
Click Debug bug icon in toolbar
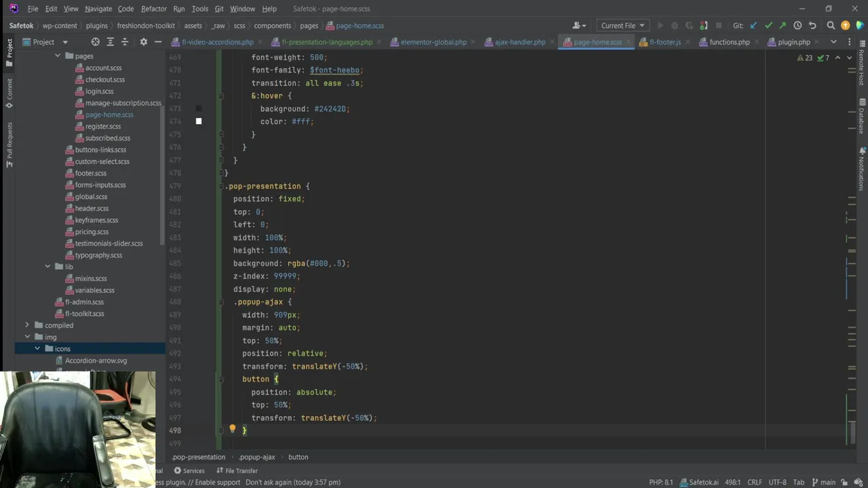674,26
